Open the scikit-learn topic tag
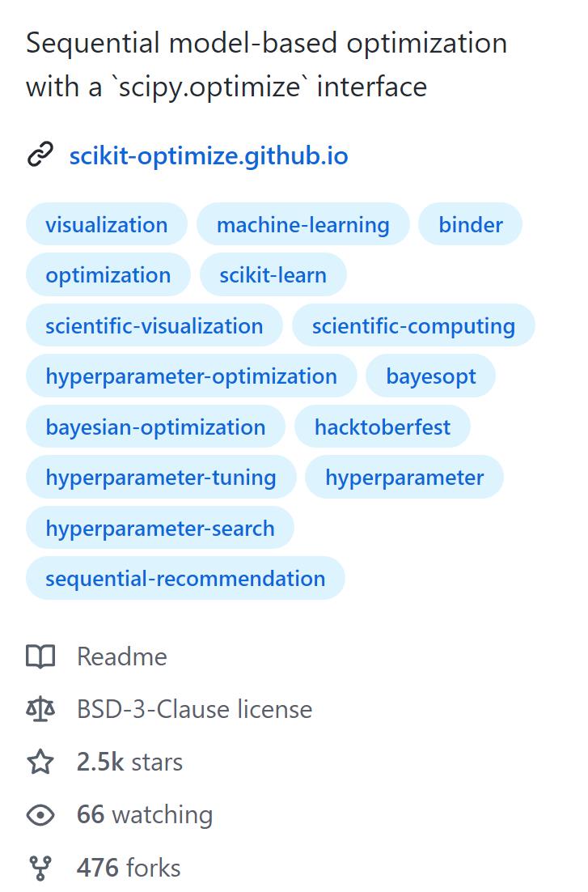 pos(273,274)
